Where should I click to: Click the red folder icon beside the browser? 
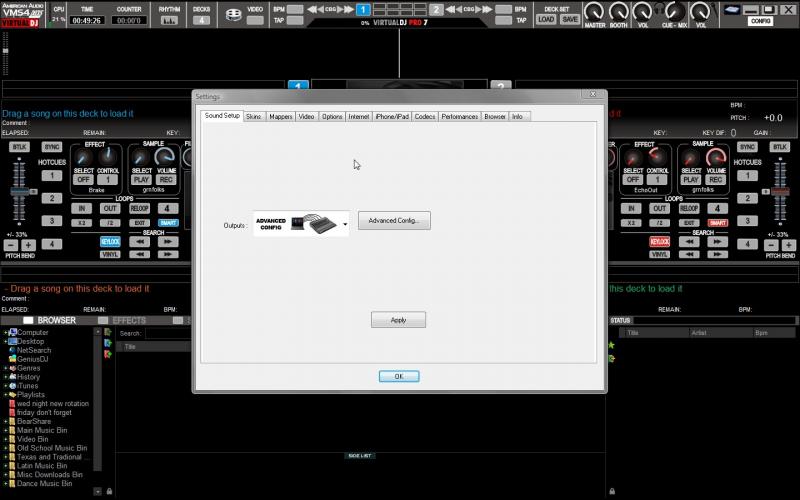coord(108,354)
